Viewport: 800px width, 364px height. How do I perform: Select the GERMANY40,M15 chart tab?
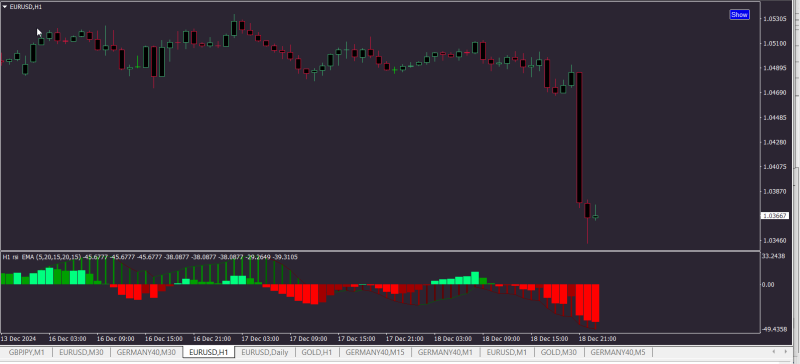(375, 352)
